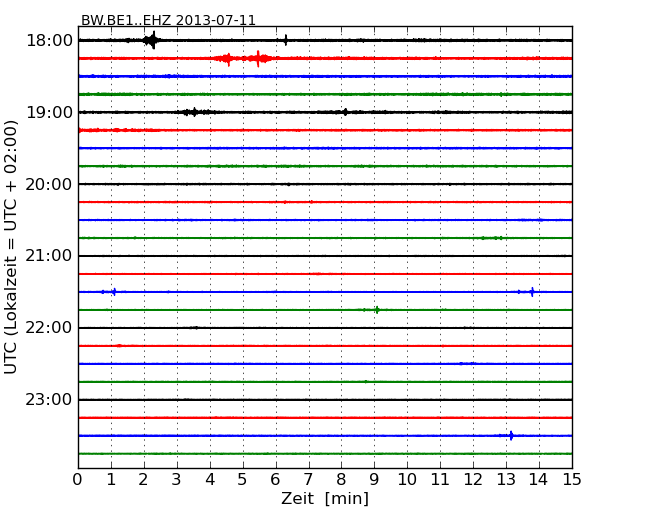Click the black event near minute 3.5 on the 19:00 trace
The image size is (650, 520).
(198, 112)
